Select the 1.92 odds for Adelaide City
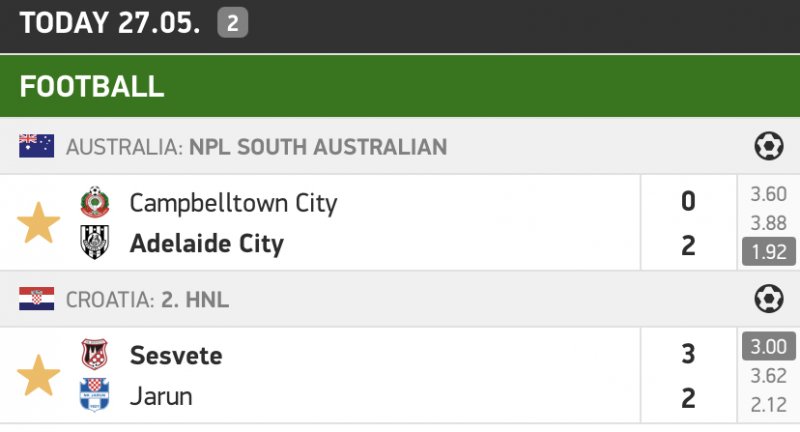 click(768, 251)
